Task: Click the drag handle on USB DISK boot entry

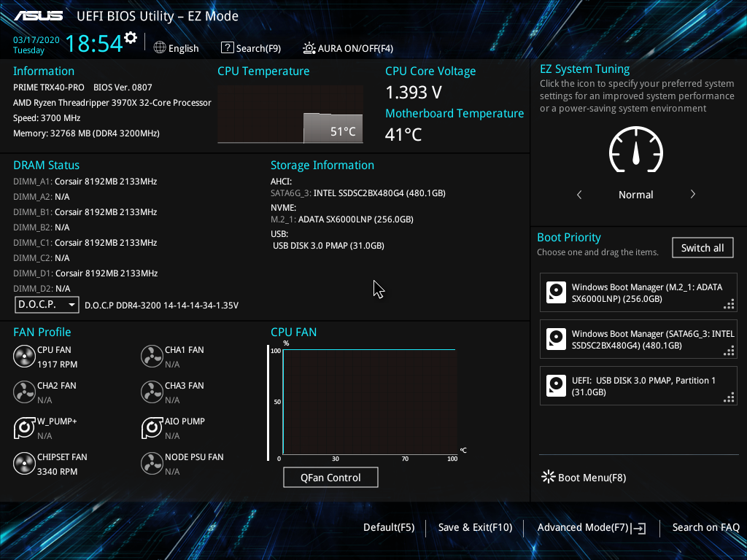Action: pos(729,397)
